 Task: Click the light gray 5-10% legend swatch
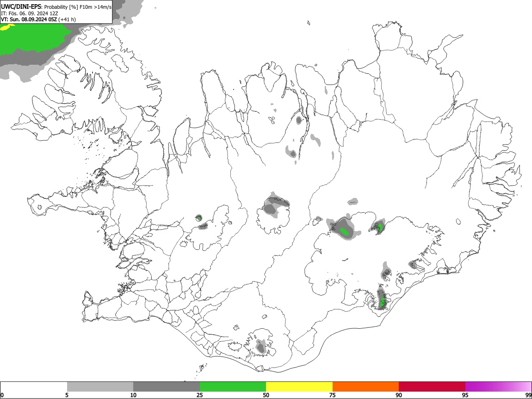point(100,387)
